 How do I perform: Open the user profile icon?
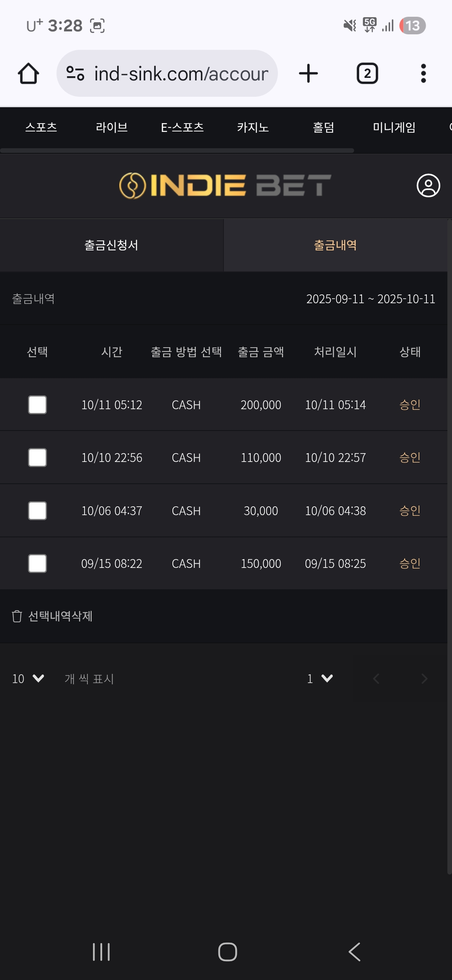pyautogui.click(x=428, y=186)
